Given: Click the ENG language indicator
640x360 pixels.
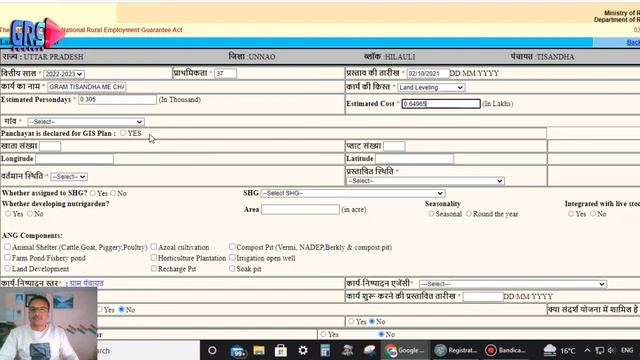Looking at the screenshot, I should [627, 350].
